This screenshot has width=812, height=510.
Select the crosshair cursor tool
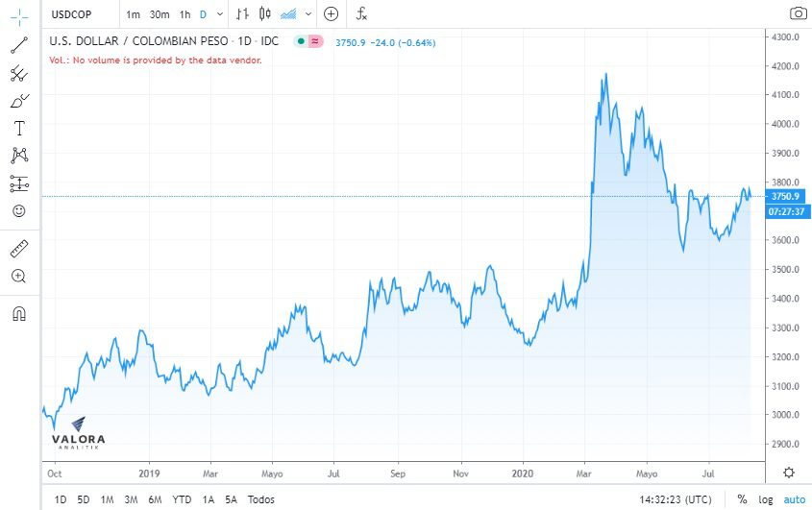tap(19, 16)
